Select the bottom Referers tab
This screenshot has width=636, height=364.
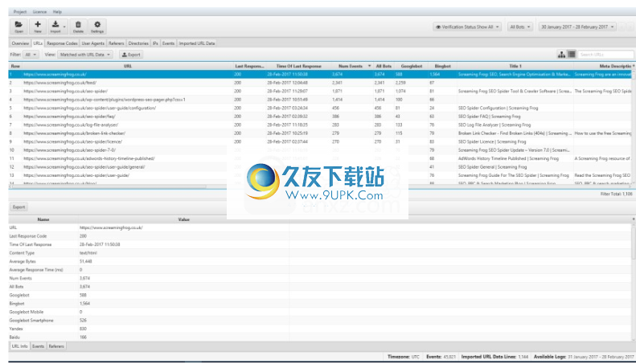click(56, 346)
